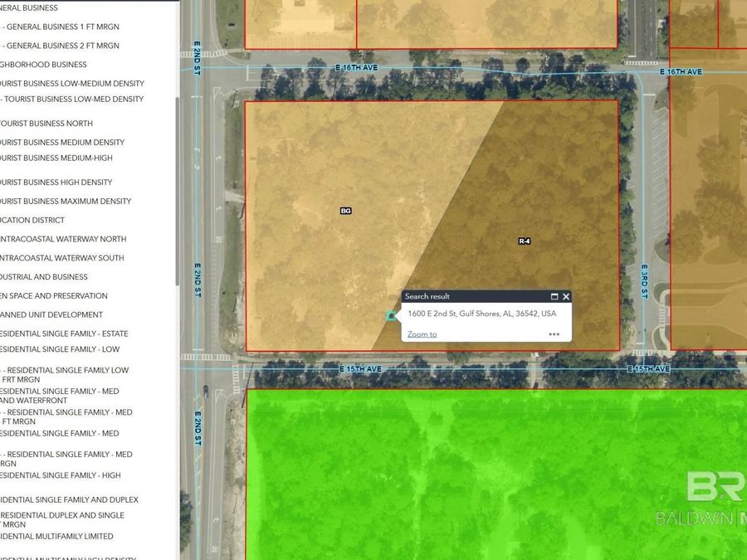Click Industrial and Business legend entry

(44, 277)
